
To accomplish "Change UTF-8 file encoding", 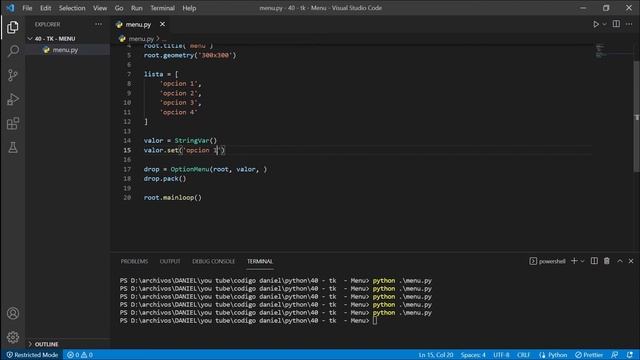I will coord(501,355).
